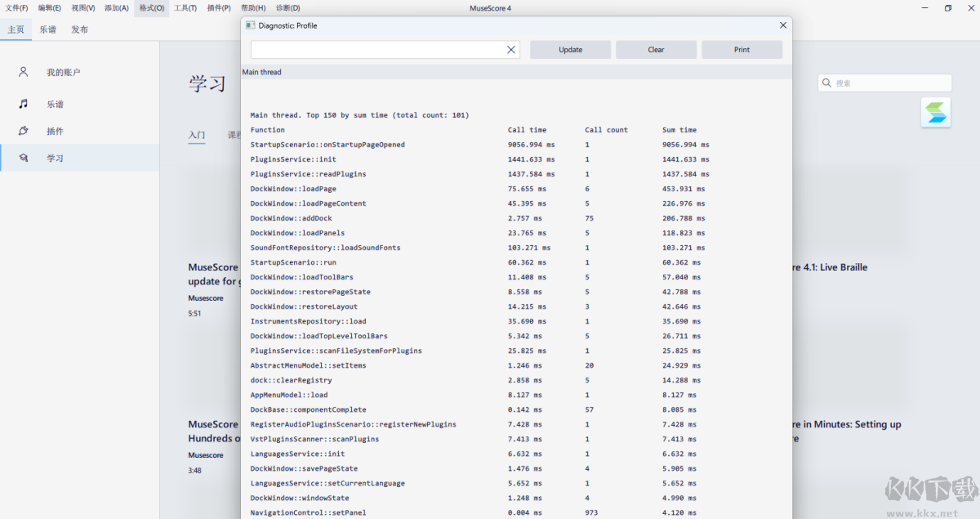Click the Sum time column header
The height and width of the screenshot is (519, 980).
coord(679,130)
